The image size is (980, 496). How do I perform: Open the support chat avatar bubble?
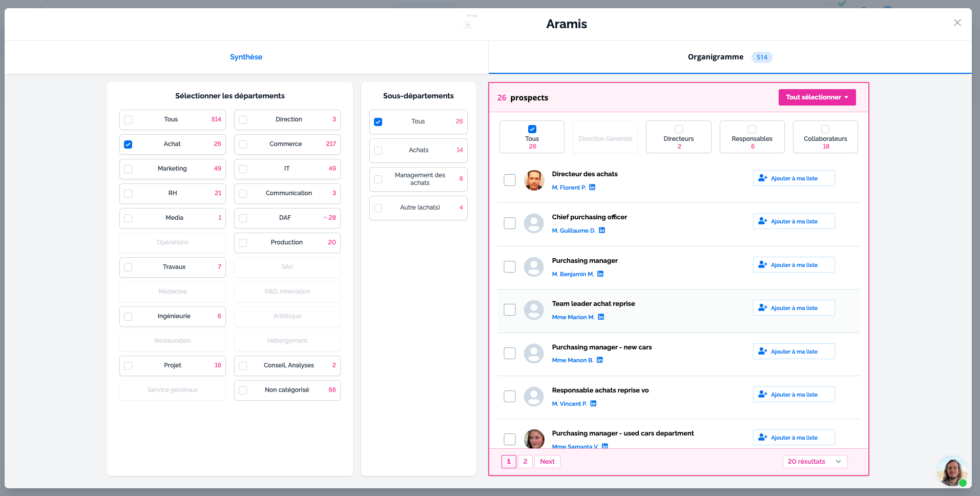(x=952, y=471)
